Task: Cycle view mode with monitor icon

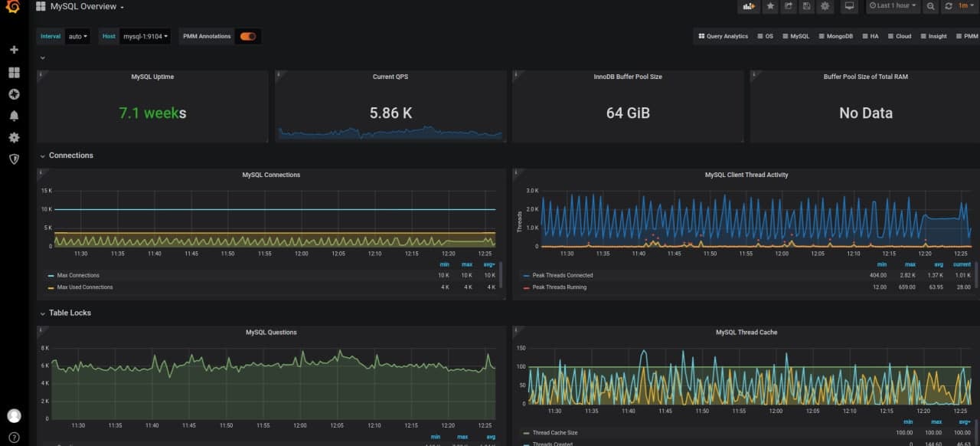Action: tap(848, 6)
